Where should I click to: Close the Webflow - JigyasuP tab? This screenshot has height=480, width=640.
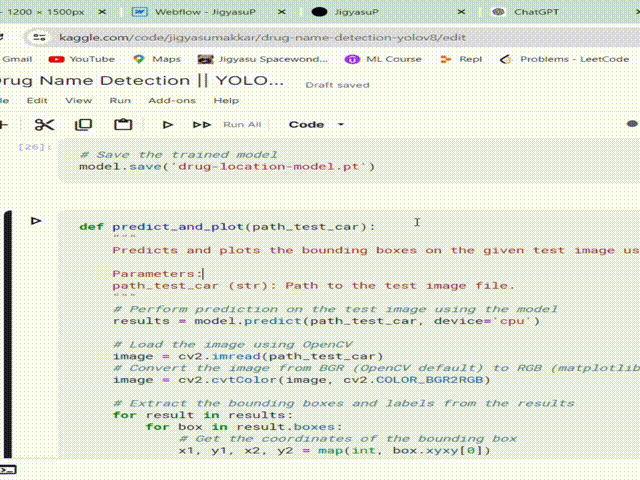click(x=282, y=12)
